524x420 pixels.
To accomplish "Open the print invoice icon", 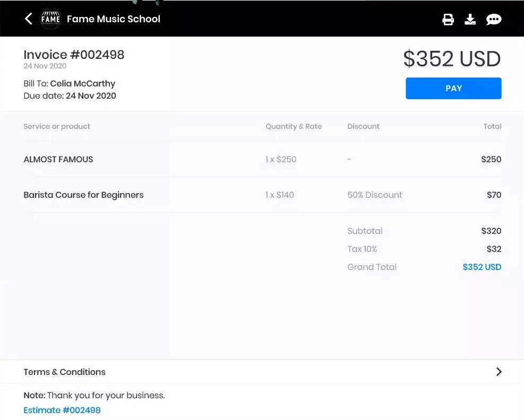I will click(448, 19).
